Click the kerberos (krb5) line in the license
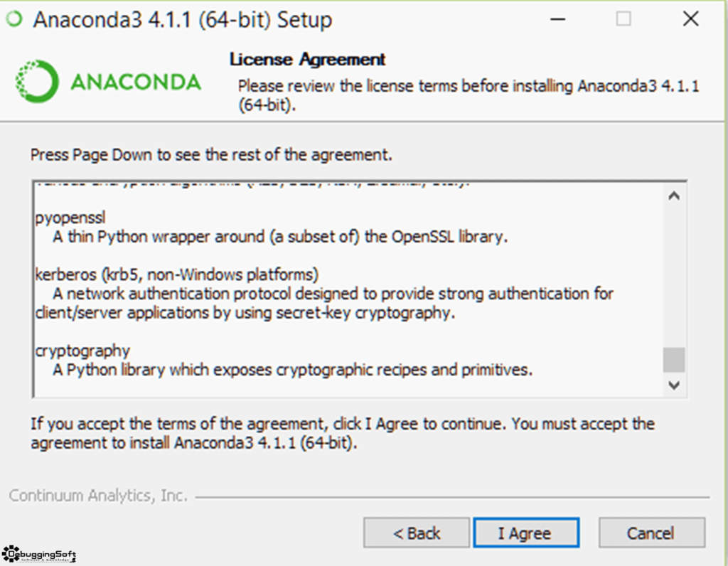This screenshot has height=566, width=728. (x=177, y=274)
